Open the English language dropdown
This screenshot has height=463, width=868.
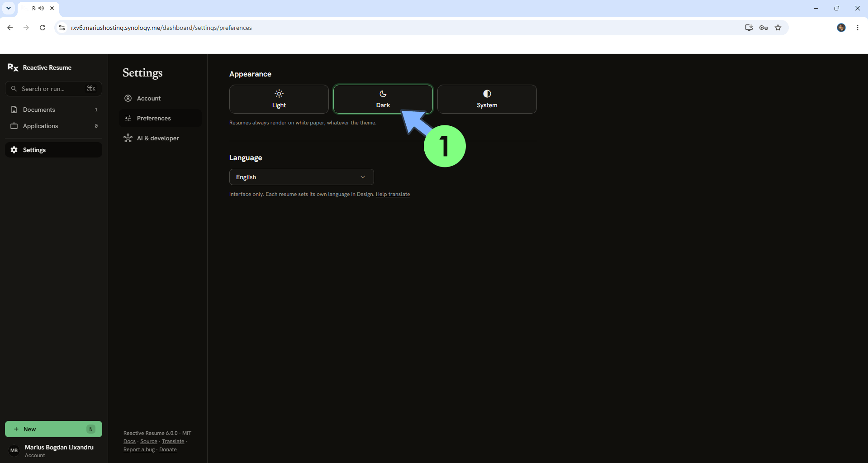[301, 177]
